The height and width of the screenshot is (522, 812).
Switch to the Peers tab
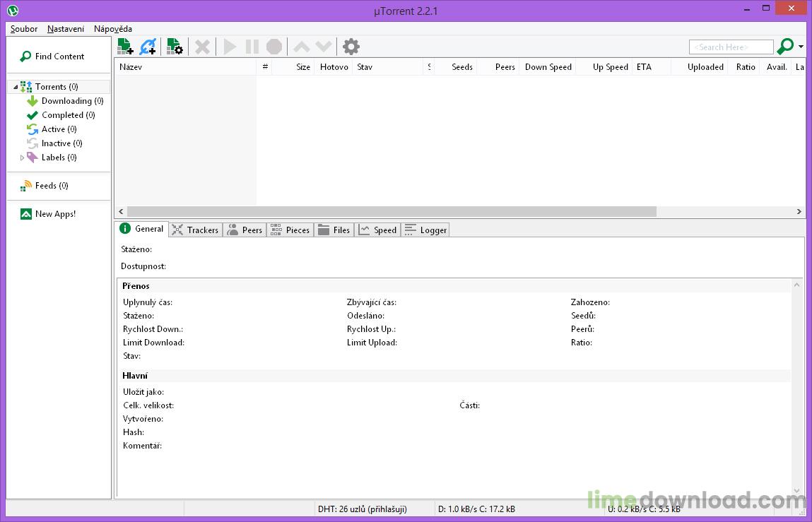click(x=245, y=230)
